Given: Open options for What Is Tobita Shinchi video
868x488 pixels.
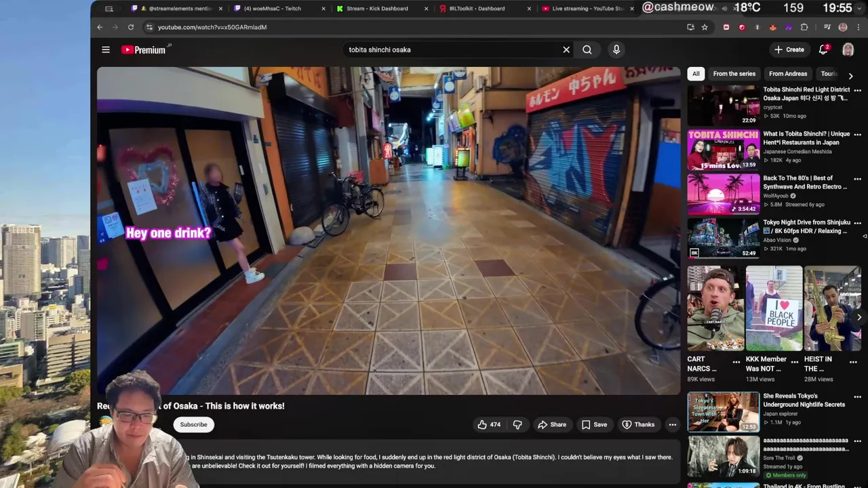Looking at the screenshot, I should (x=857, y=135).
